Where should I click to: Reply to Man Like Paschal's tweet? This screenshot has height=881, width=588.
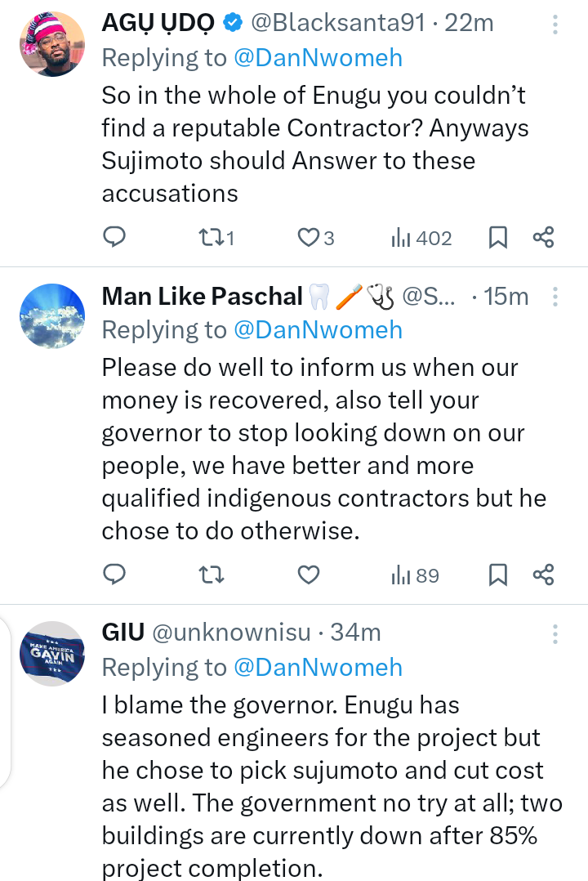pyautogui.click(x=114, y=575)
